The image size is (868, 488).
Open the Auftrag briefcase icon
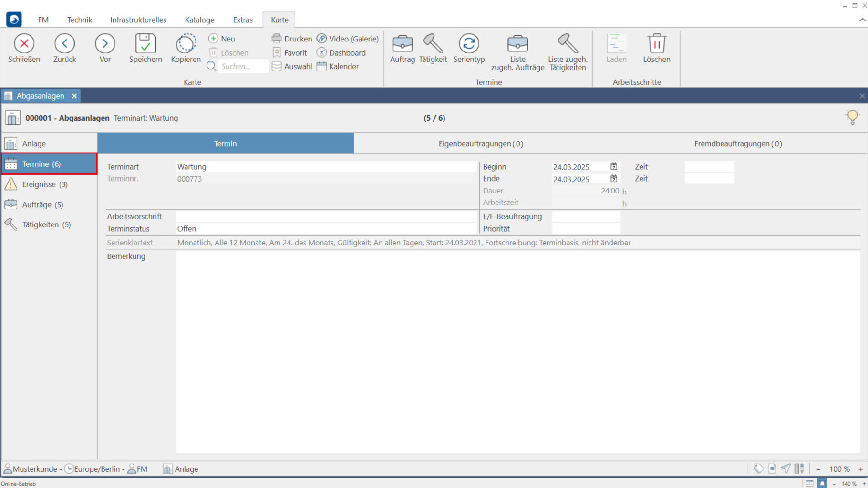pos(402,44)
